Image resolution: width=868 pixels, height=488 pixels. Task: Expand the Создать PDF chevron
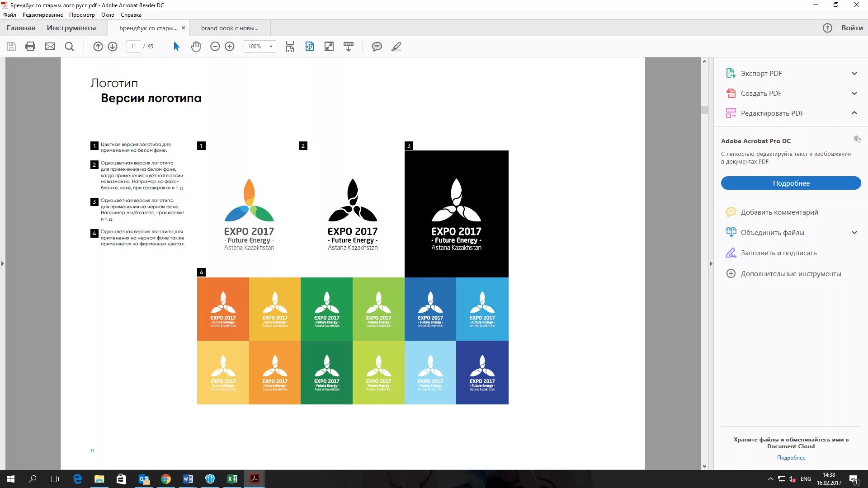(x=854, y=93)
